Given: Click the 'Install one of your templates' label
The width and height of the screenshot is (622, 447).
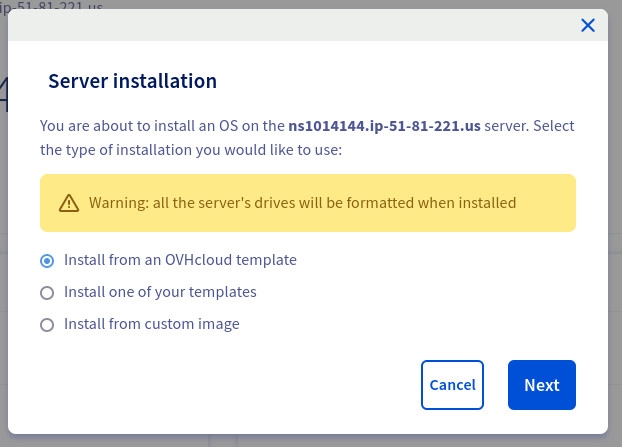Looking at the screenshot, I should click(x=160, y=292).
